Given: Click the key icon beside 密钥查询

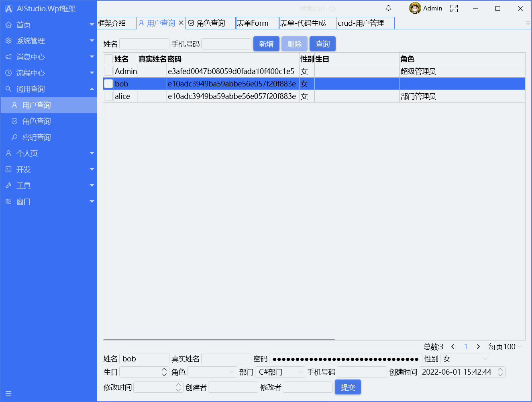Looking at the screenshot, I should 14,137.
